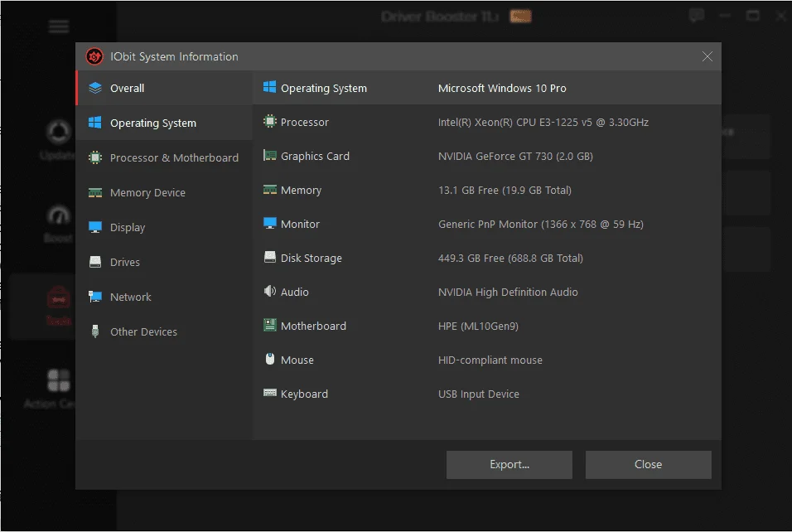This screenshot has height=532, width=792.
Task: Click the 13.1 GB Free memory value
Action: [505, 190]
